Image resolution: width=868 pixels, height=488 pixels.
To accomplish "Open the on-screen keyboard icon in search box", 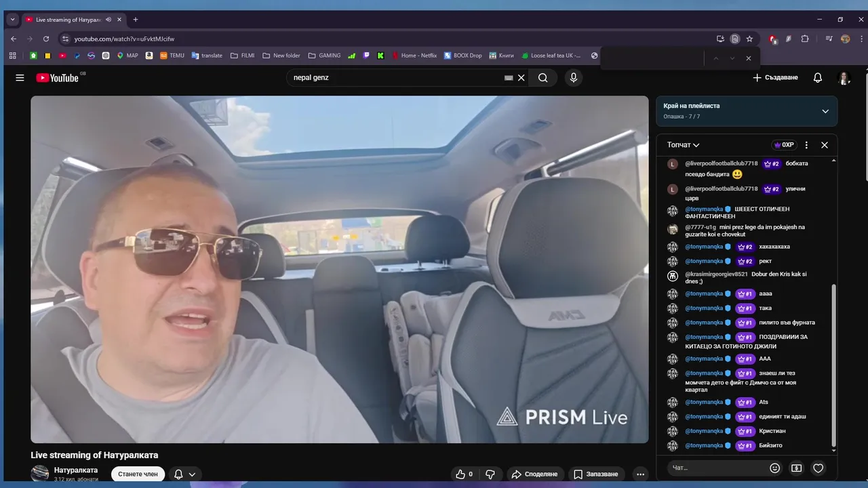I will pos(509,78).
